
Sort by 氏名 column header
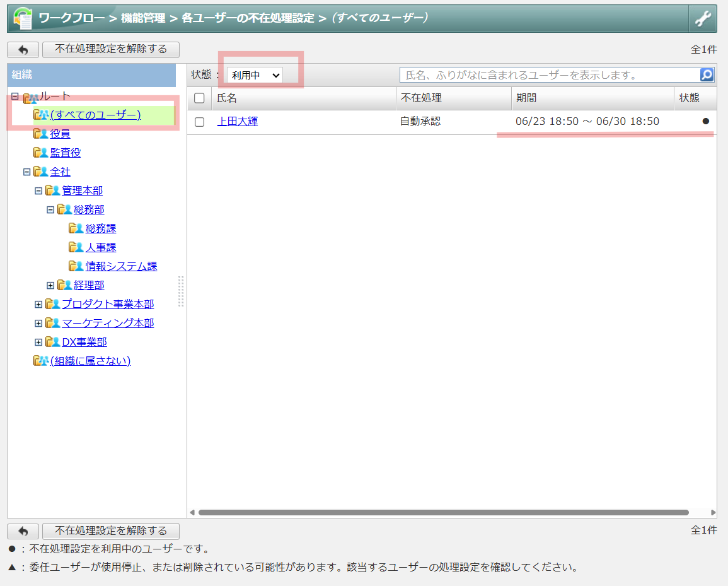pos(304,98)
